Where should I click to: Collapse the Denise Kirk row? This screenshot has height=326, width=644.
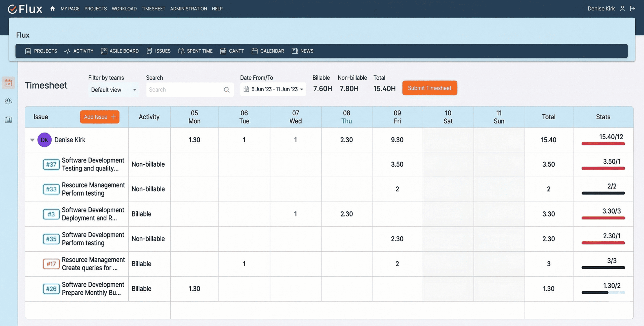[32, 140]
